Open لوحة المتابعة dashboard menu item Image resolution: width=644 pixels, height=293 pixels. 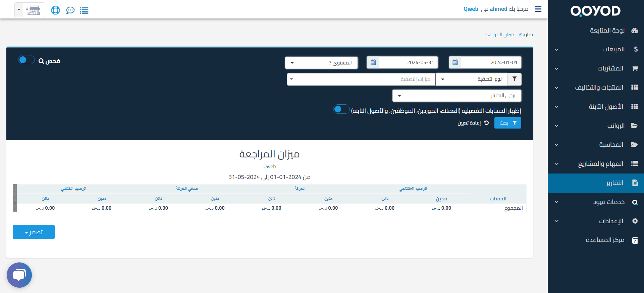pos(596,31)
